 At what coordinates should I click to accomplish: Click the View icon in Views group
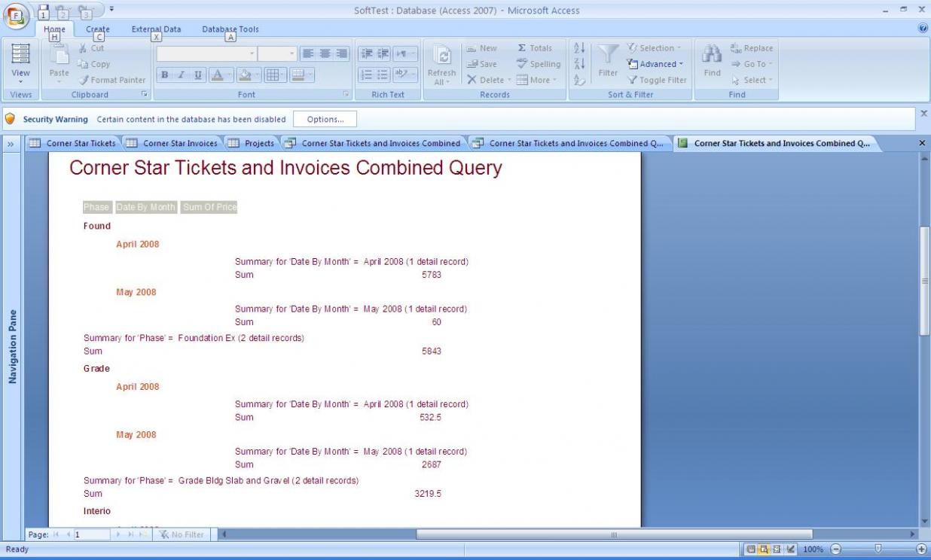tap(20, 54)
